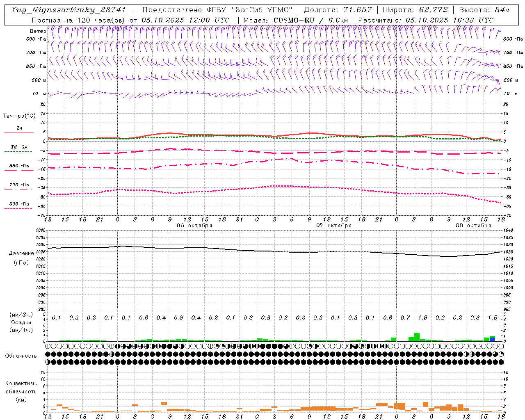Click the station title Yug_Nignesortimky_23741
The image size is (525, 420).
tap(68, 10)
